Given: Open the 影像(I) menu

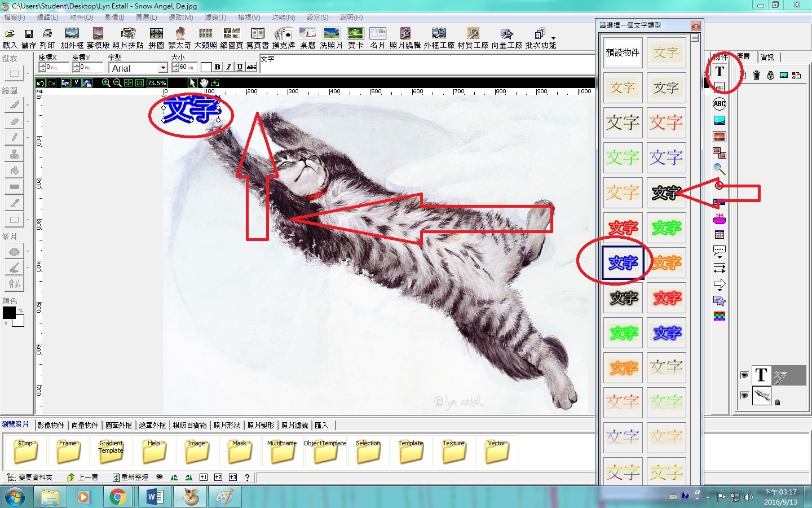Looking at the screenshot, I should pos(114,17).
